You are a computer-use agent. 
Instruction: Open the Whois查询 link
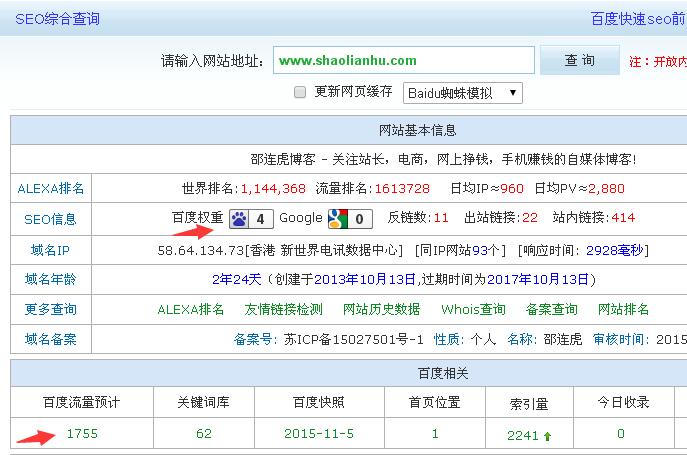[473, 309]
